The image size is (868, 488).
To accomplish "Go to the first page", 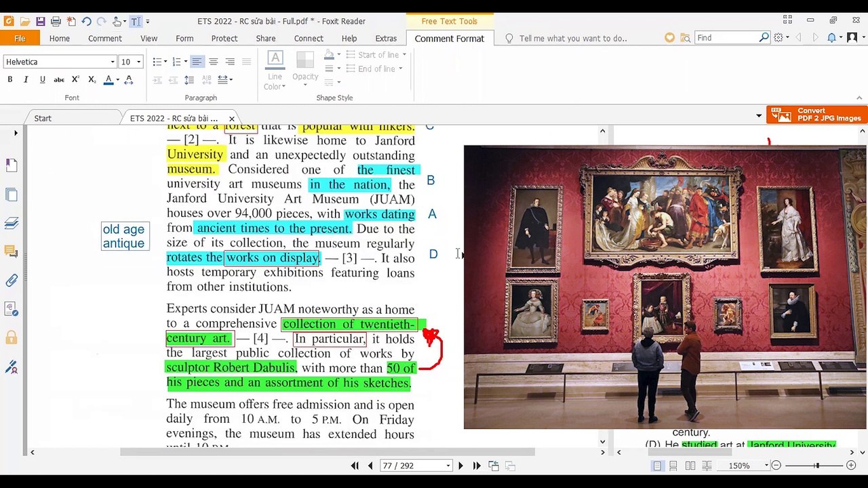I will coord(355,466).
